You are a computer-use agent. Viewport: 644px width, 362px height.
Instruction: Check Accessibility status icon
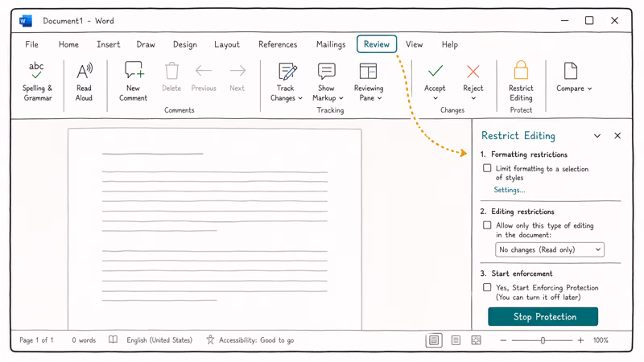click(x=210, y=339)
